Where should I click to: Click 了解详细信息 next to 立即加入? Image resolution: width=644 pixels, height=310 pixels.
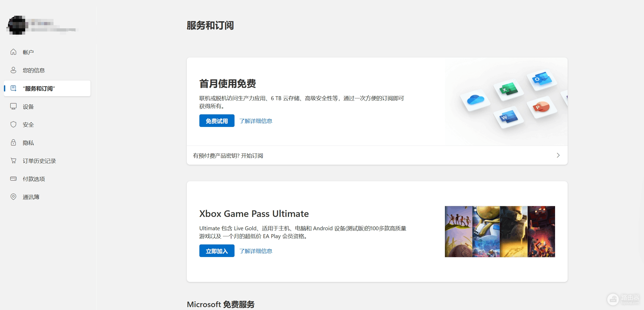(x=256, y=251)
